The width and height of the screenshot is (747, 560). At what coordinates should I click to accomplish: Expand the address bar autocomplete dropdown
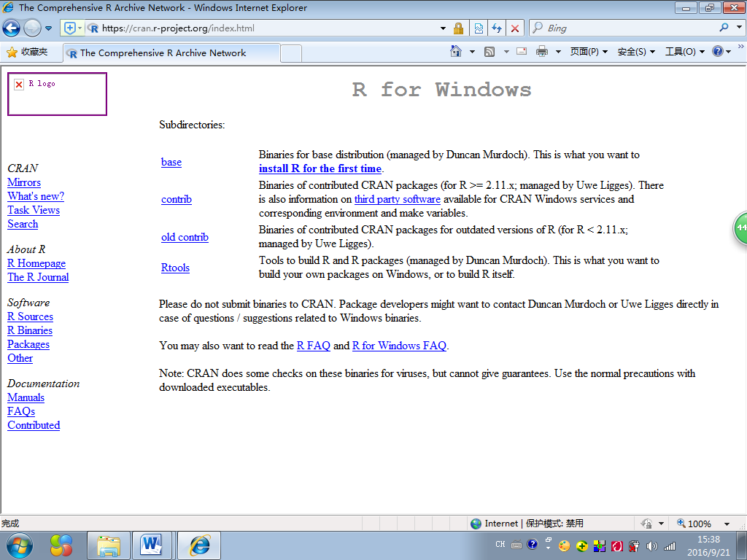(443, 28)
